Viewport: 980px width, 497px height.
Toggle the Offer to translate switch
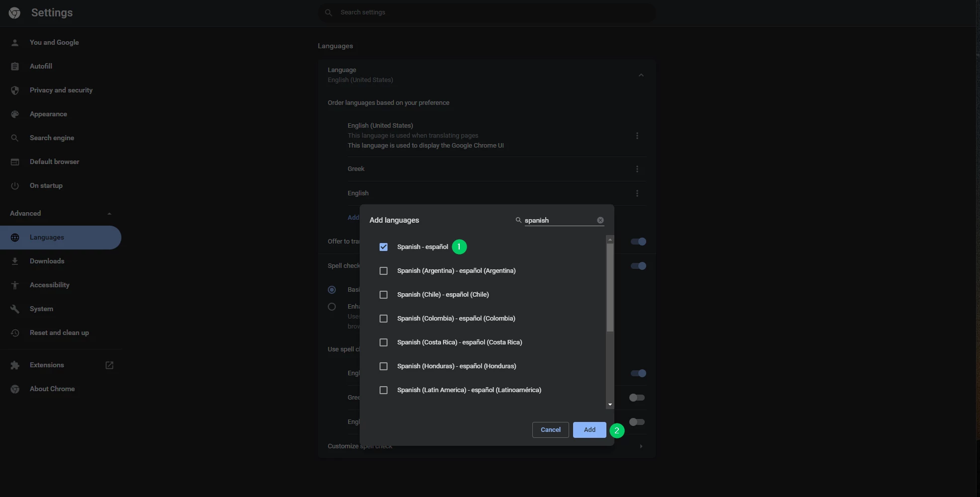point(638,242)
